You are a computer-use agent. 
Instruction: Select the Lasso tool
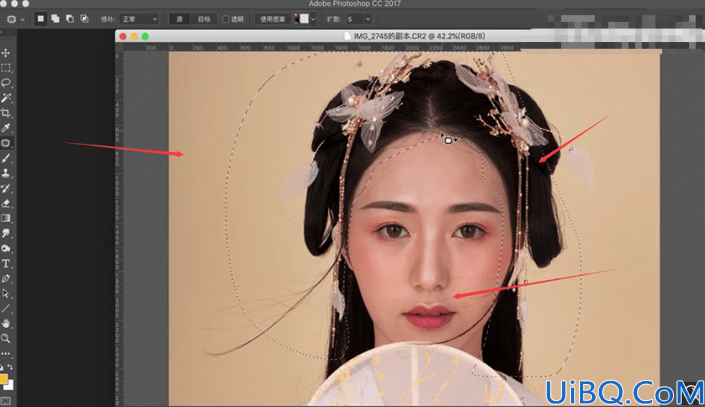click(x=6, y=83)
